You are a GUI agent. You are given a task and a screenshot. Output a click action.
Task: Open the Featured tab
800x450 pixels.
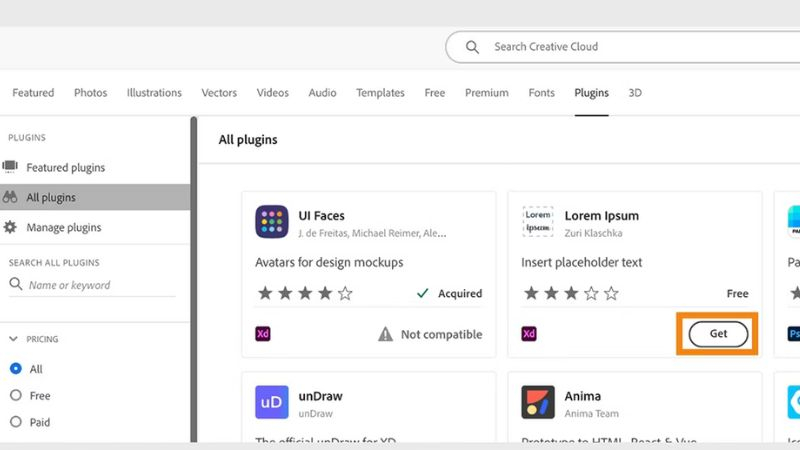(x=33, y=93)
